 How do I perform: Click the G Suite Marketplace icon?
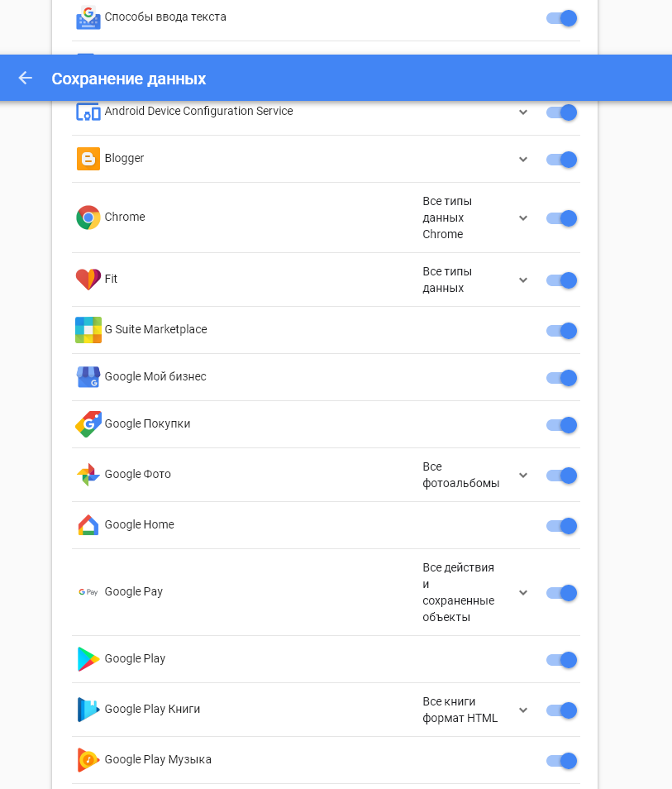pos(88,330)
